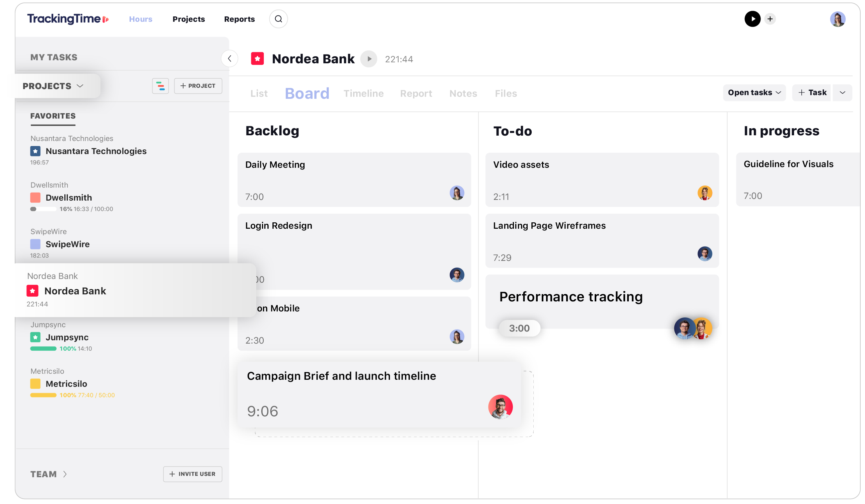Click the TrackingTime logo icon
865x504 pixels.
tap(106, 18)
